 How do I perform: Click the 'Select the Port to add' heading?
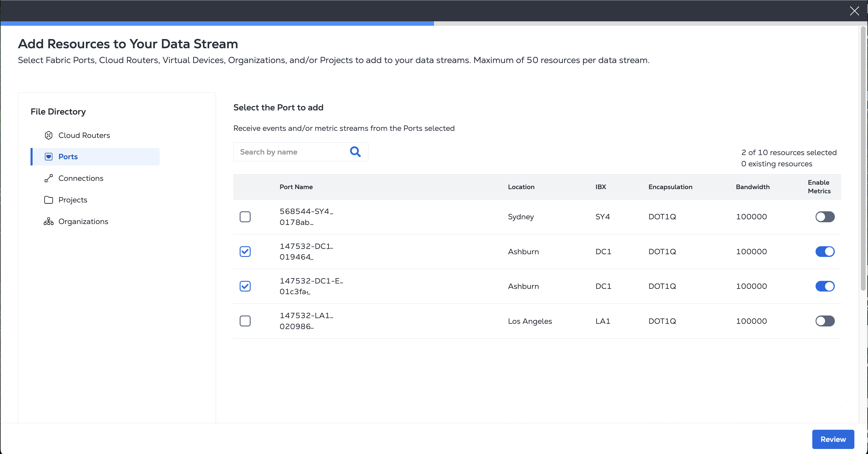click(x=278, y=107)
